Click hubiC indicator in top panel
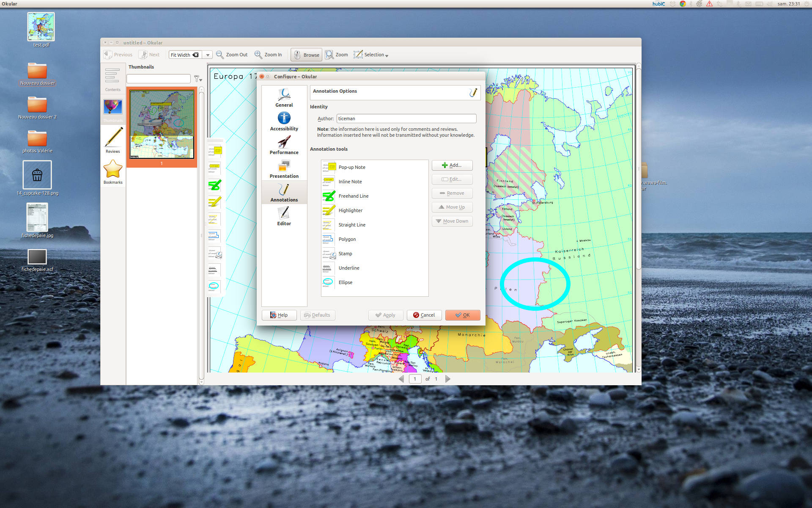 point(658,4)
